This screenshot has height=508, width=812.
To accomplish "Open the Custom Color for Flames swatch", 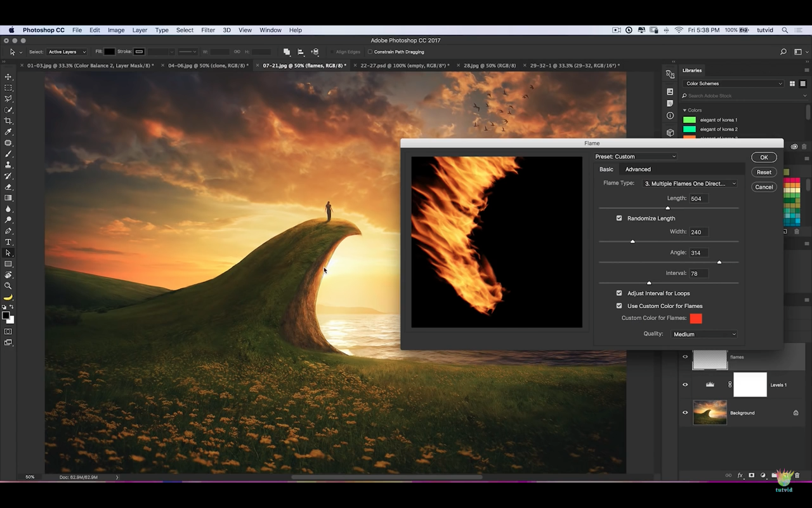I will coord(696,319).
